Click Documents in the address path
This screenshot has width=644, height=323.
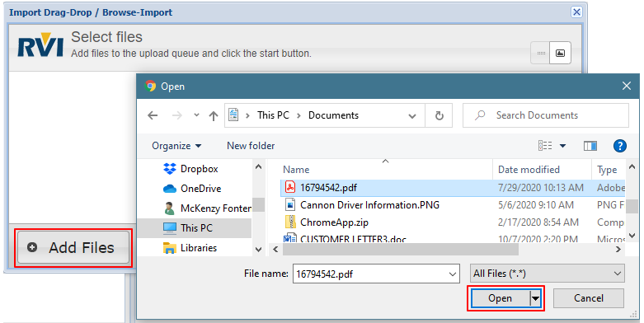click(333, 115)
